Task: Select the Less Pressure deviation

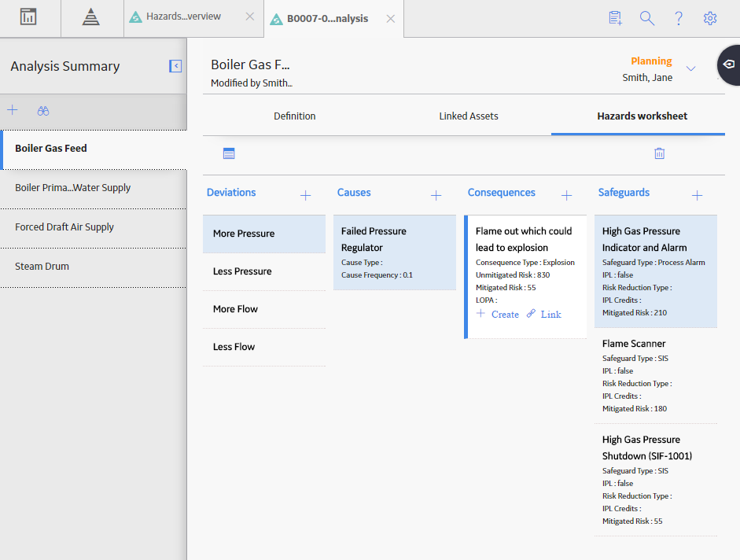Action: pos(264,271)
